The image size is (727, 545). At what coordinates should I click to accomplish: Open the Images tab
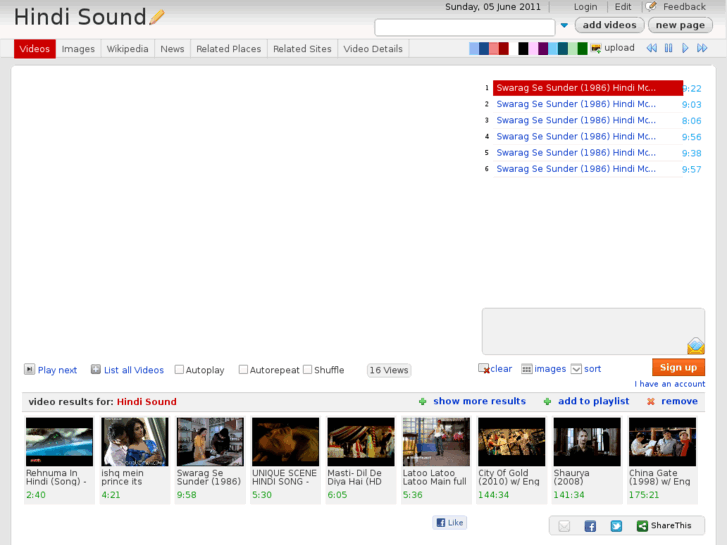coord(78,49)
